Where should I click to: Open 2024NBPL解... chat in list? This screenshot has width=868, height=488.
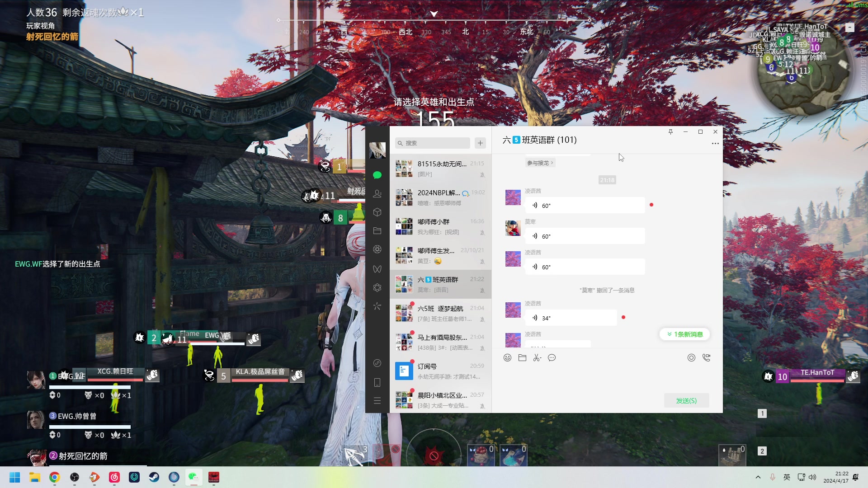[440, 197]
